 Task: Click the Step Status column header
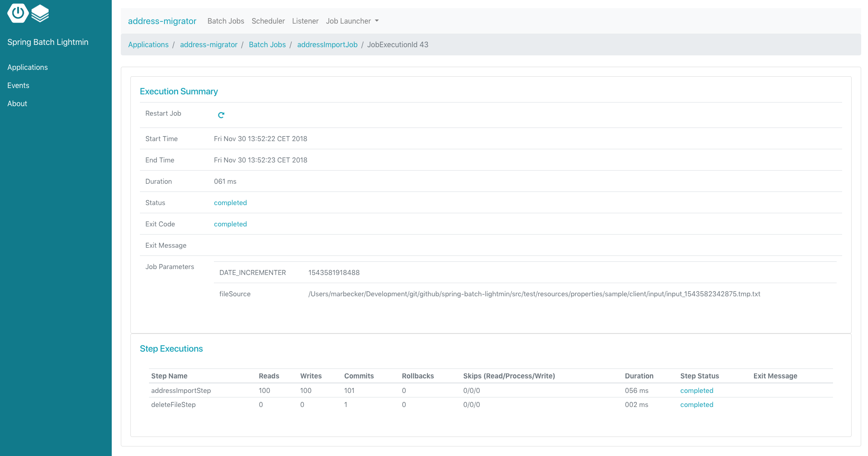coord(699,376)
